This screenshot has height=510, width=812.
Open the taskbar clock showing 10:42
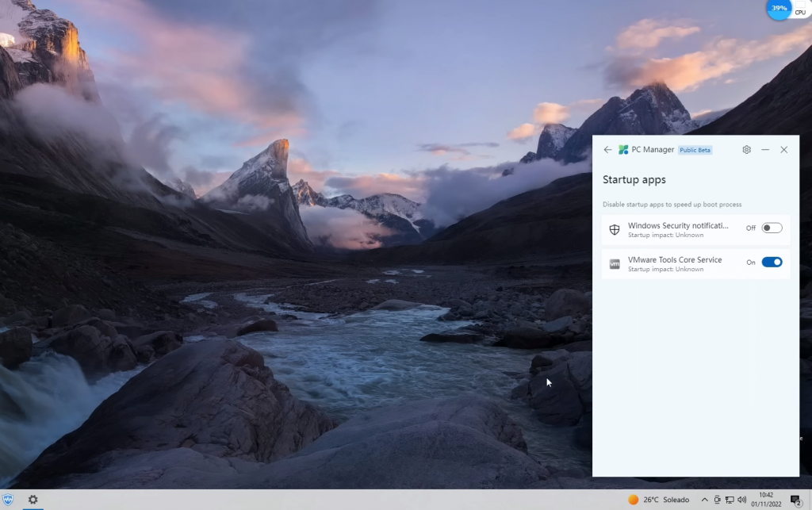pyautogui.click(x=766, y=500)
